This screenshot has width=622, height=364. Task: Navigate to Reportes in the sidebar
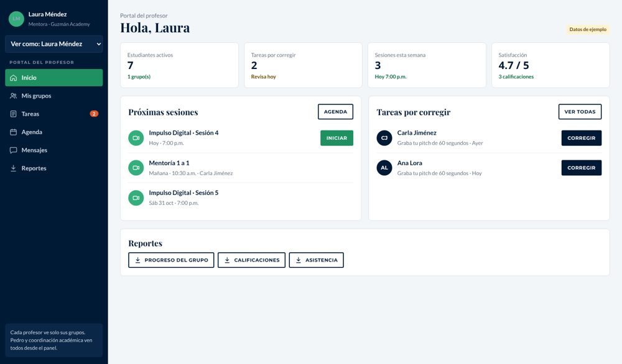(54, 168)
